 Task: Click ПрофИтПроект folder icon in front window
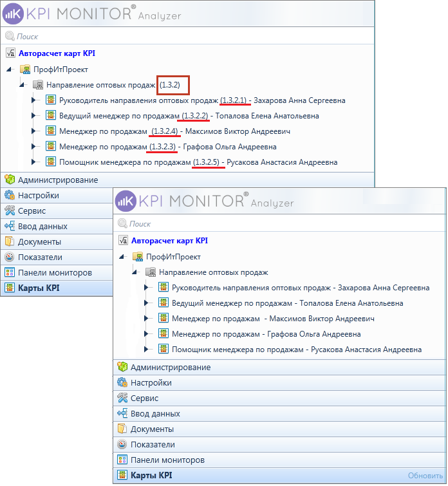pyautogui.click(x=138, y=256)
